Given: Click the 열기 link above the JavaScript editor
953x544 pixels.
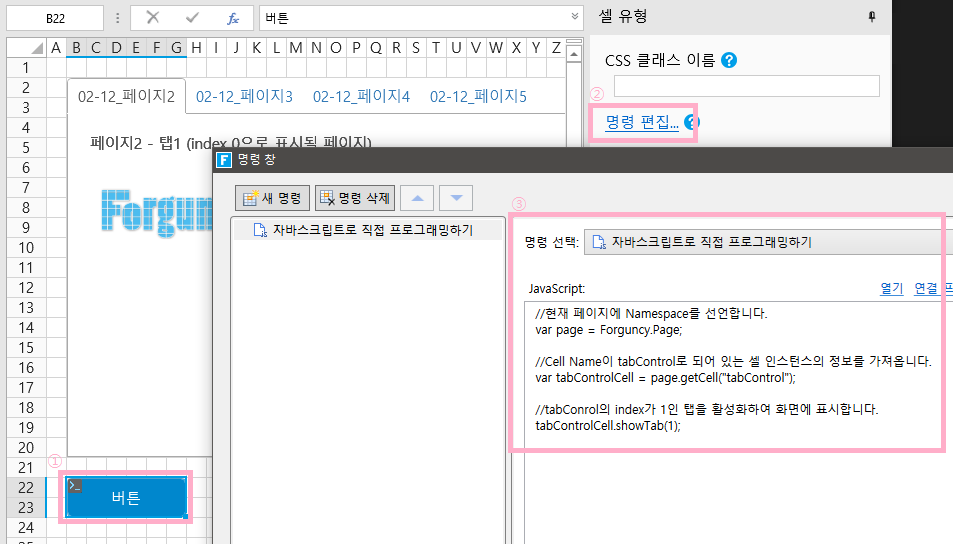Looking at the screenshot, I should pyautogui.click(x=891, y=288).
